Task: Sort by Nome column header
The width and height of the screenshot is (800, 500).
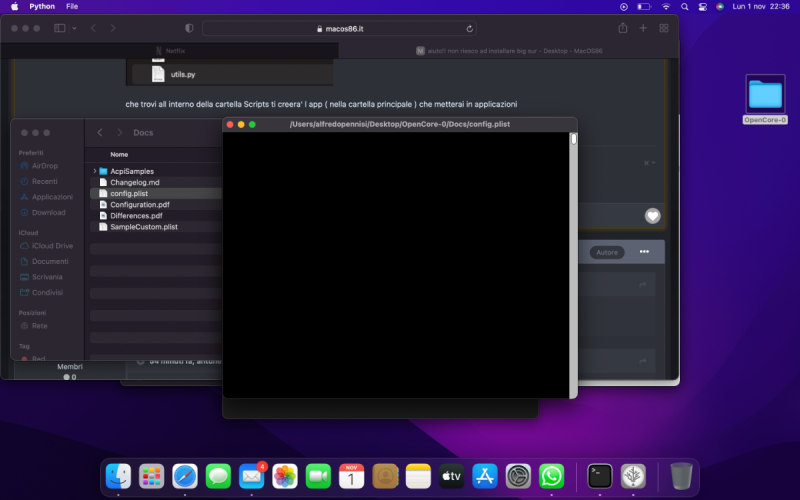Action: 119,154
